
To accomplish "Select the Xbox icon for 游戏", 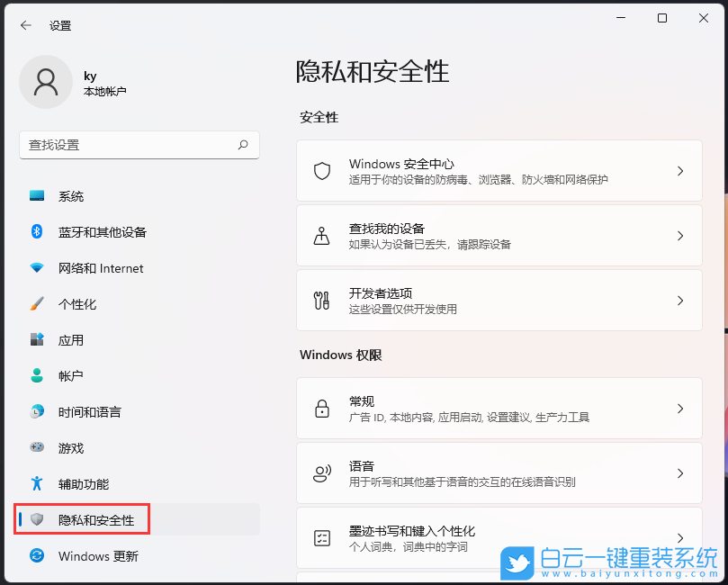I will point(36,448).
